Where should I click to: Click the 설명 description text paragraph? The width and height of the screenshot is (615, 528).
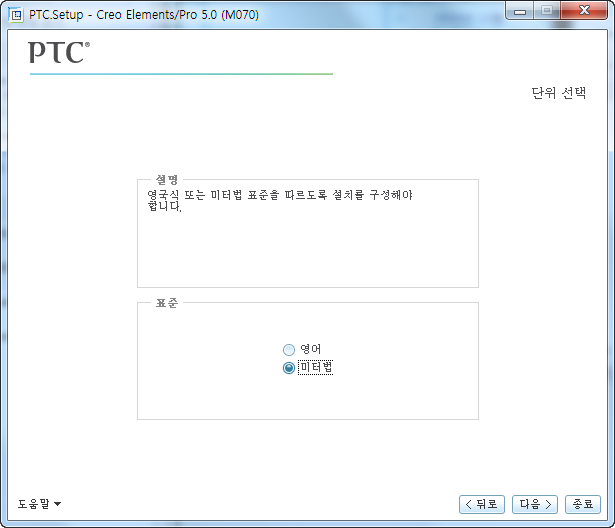click(280, 200)
